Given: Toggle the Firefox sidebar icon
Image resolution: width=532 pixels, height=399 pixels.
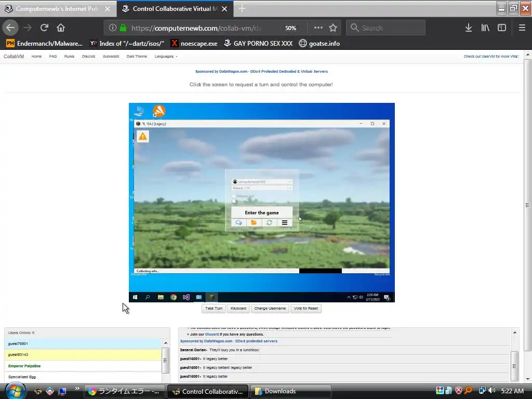Looking at the screenshot, I should click(x=502, y=28).
